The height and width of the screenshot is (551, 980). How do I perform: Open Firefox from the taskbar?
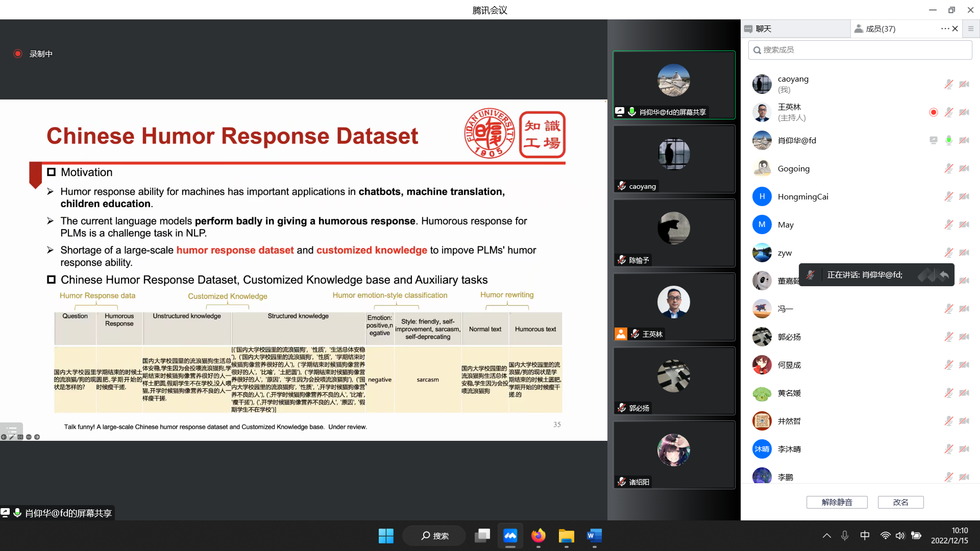[x=538, y=536]
